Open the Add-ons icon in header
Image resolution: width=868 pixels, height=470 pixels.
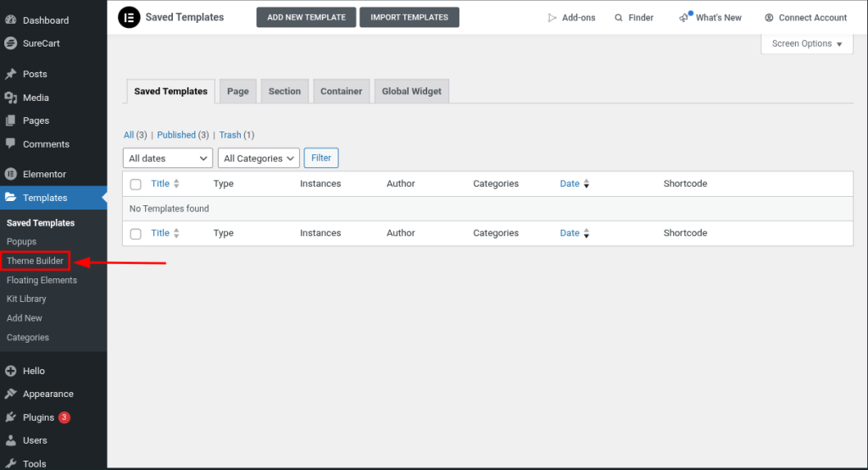click(552, 18)
